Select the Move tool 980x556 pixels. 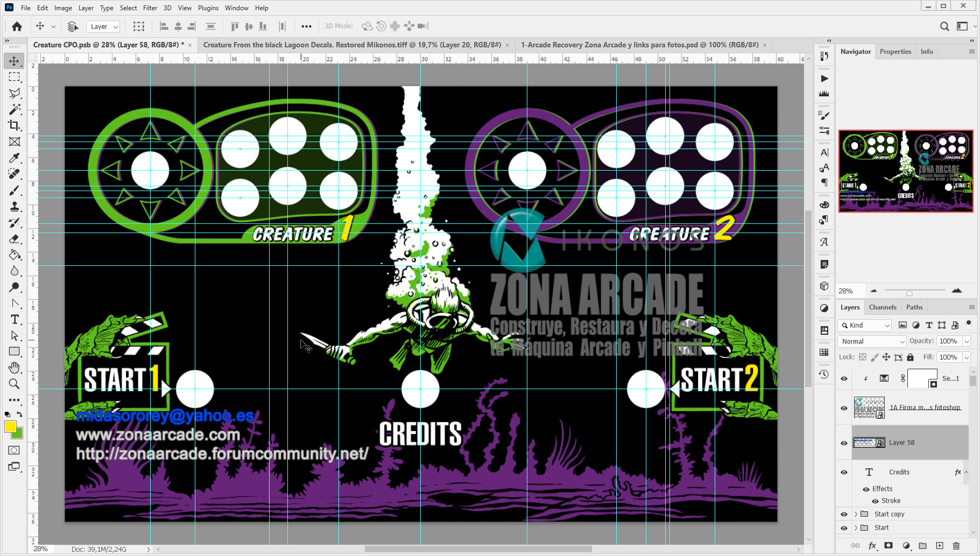(14, 60)
